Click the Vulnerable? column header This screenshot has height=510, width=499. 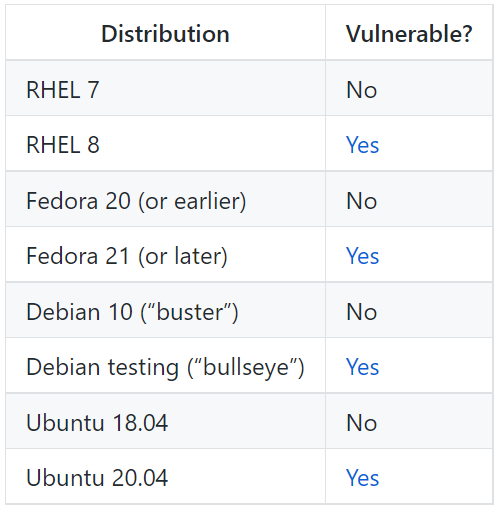tap(409, 34)
